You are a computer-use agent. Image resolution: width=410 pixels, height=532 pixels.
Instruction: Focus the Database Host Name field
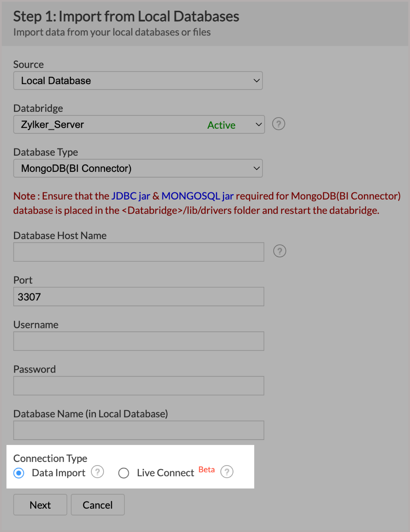[x=139, y=252]
